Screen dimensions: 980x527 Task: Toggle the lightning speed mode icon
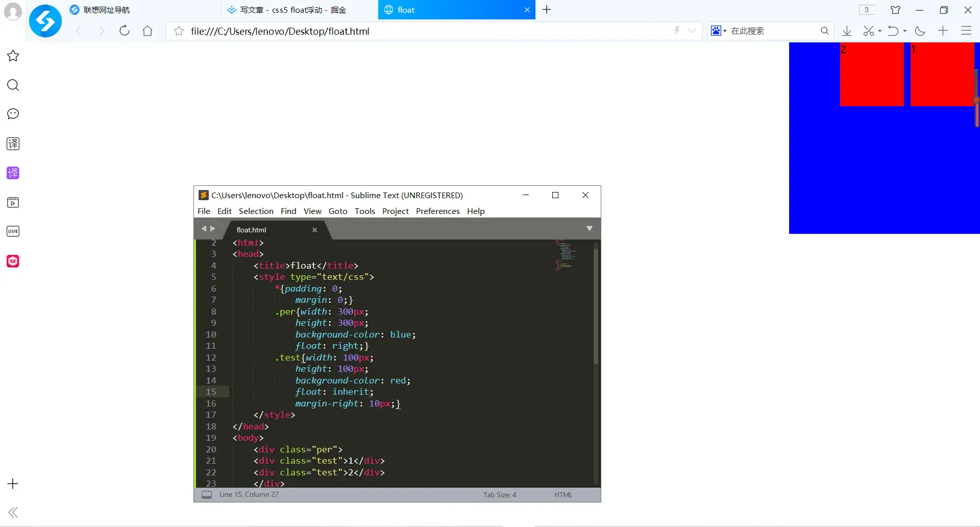tap(677, 31)
